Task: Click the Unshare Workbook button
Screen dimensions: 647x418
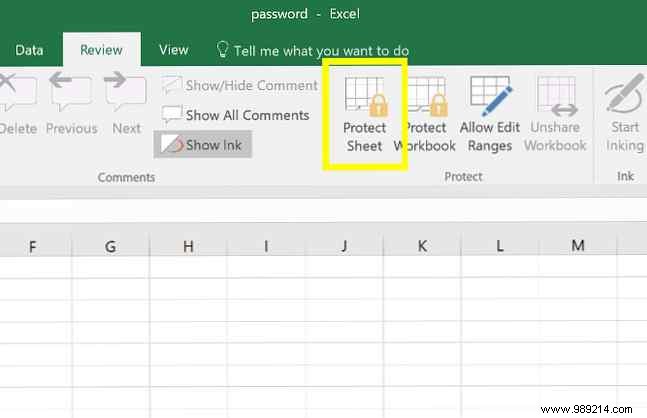Action: coord(555,114)
